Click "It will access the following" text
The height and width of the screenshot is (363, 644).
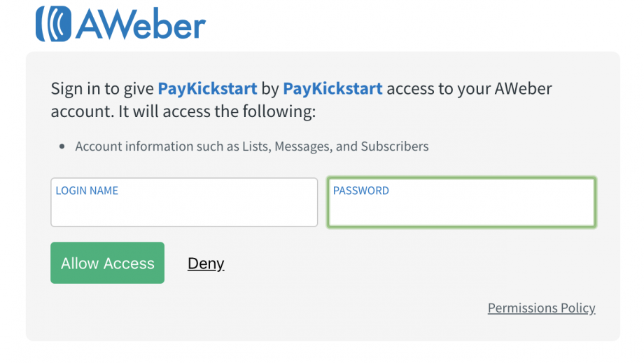tap(217, 111)
